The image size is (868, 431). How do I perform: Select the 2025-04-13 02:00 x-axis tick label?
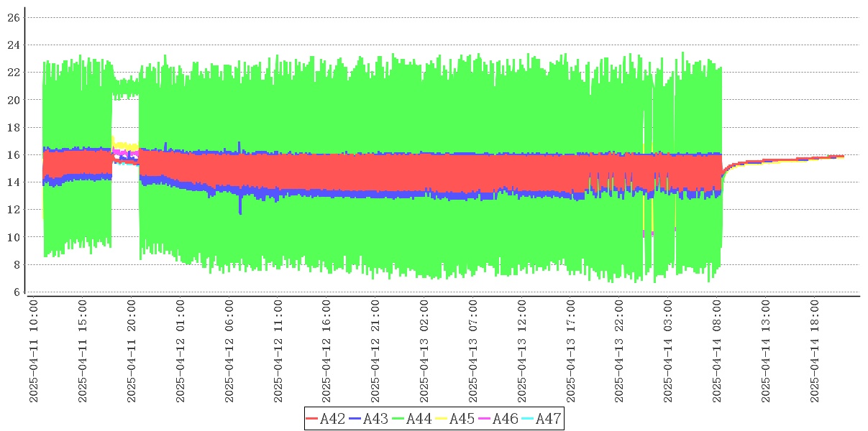[424, 351]
